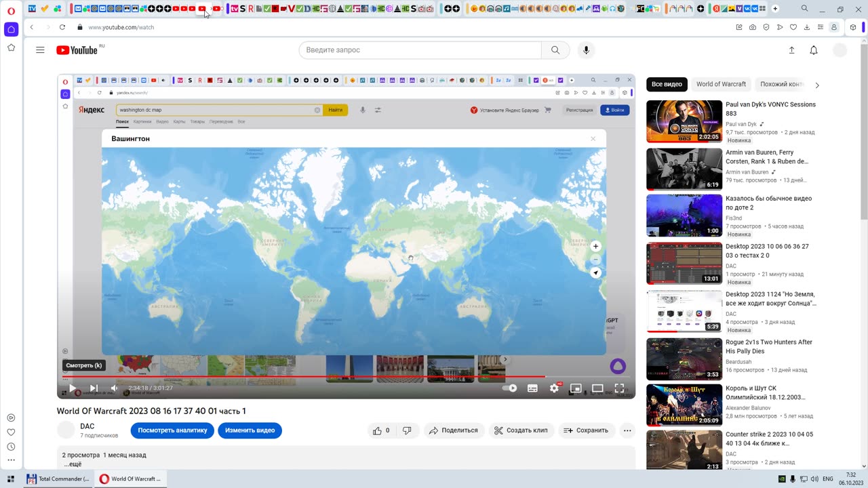The image size is (868, 488).
Task: Skip to the next video
Action: coord(94,388)
